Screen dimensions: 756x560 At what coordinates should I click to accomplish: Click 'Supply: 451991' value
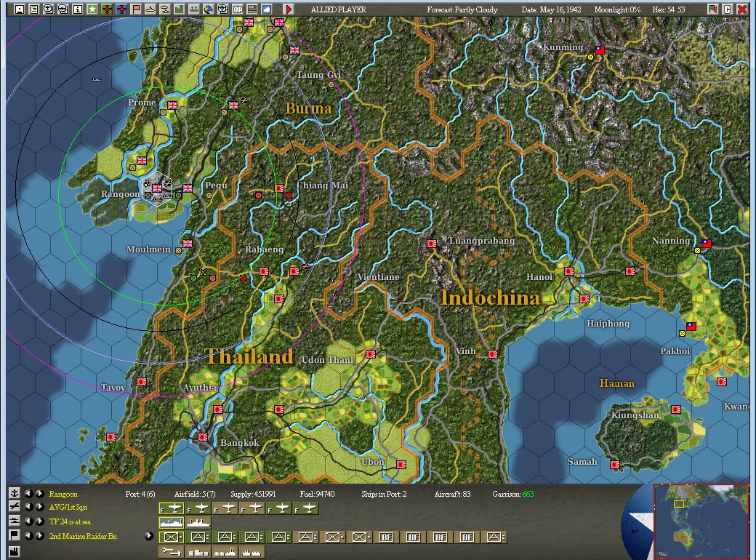click(253, 494)
